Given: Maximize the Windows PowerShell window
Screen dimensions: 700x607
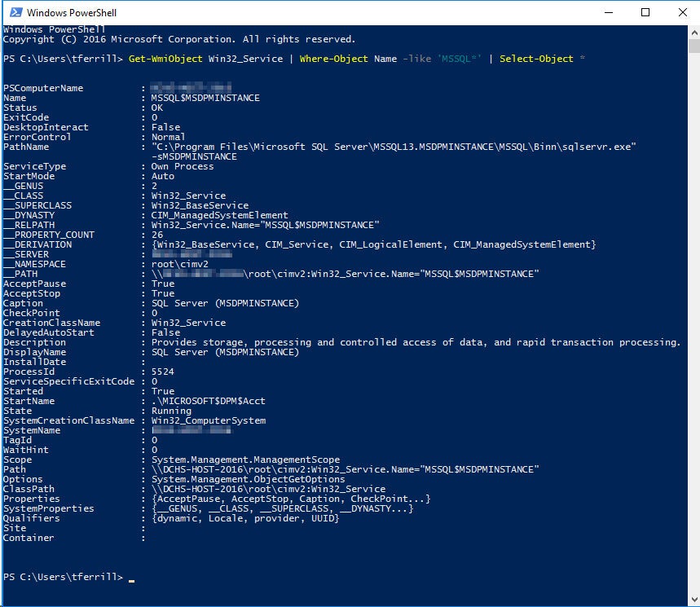Looking at the screenshot, I should 645,12.
